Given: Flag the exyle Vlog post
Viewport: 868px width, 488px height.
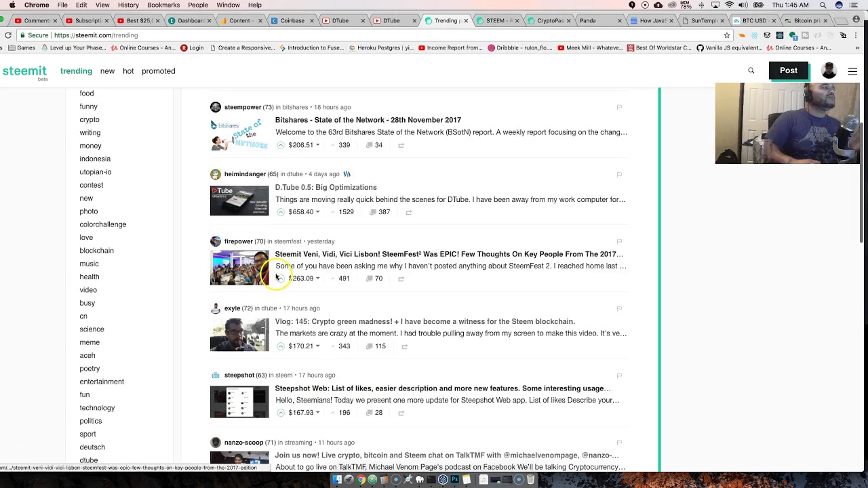Looking at the screenshot, I should pos(619,308).
